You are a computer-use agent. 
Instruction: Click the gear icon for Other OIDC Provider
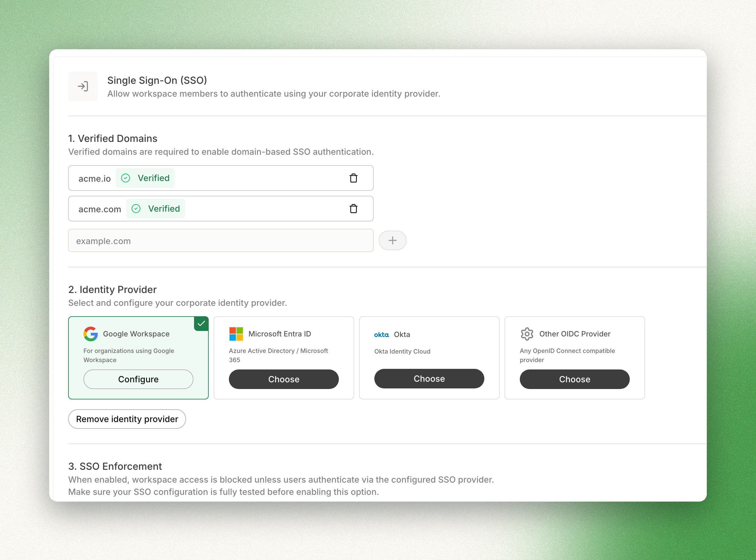(x=527, y=334)
